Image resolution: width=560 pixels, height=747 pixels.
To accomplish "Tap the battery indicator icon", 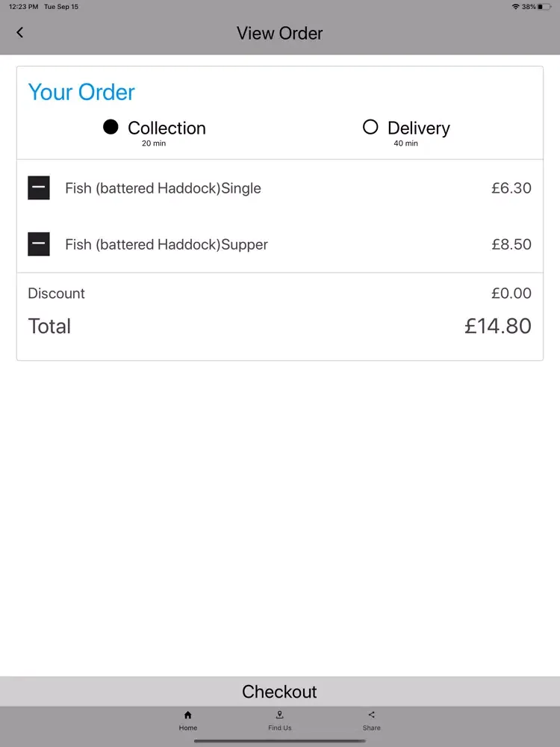I will tap(544, 7).
